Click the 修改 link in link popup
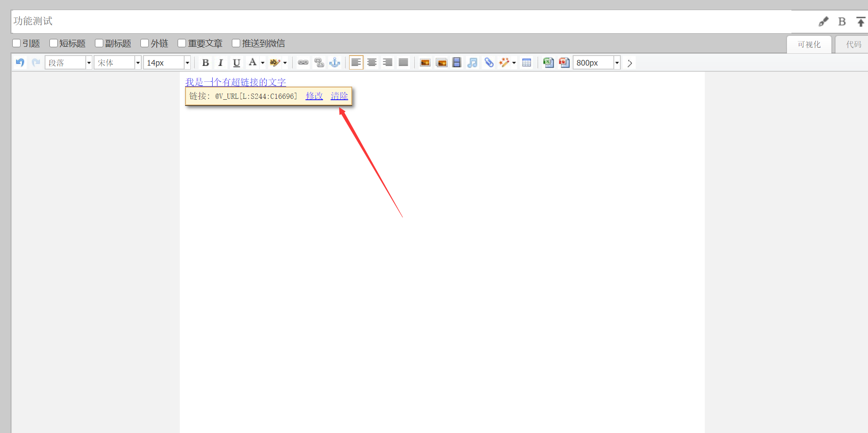868x433 pixels. pyautogui.click(x=314, y=96)
